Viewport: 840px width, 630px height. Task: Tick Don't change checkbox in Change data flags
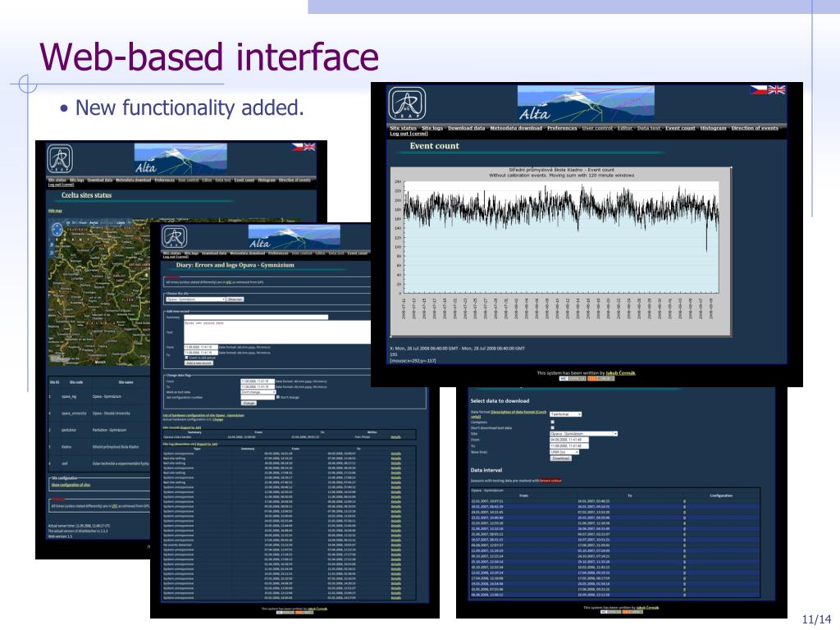pos(277,397)
